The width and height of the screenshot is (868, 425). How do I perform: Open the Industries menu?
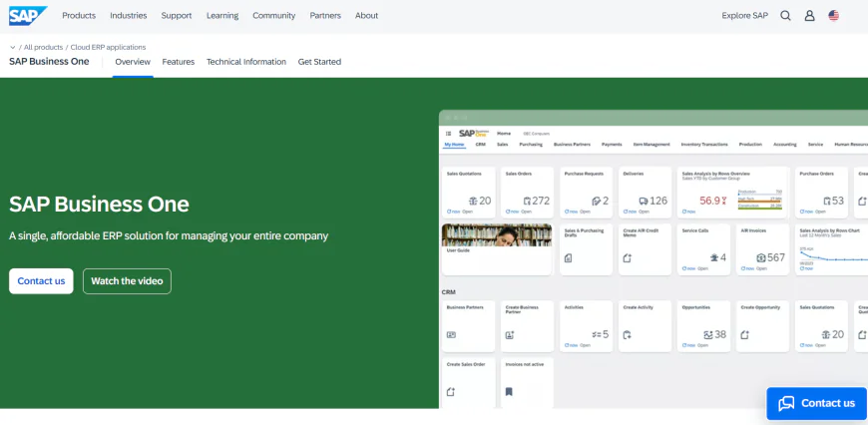pyautogui.click(x=129, y=16)
